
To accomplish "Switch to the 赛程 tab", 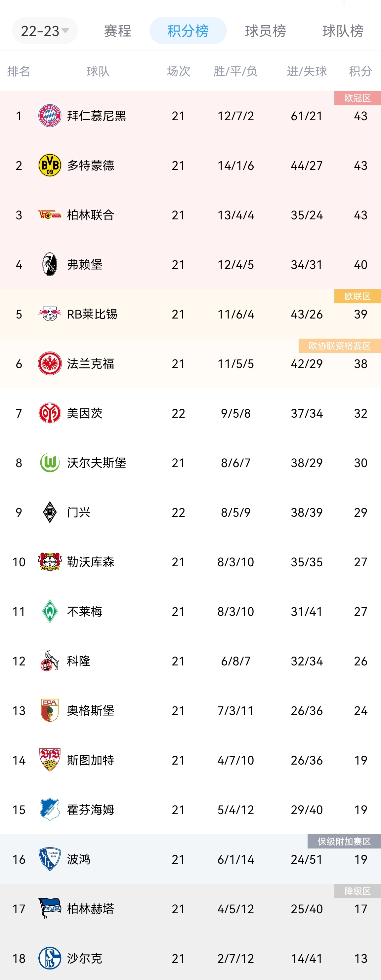I will click(118, 31).
